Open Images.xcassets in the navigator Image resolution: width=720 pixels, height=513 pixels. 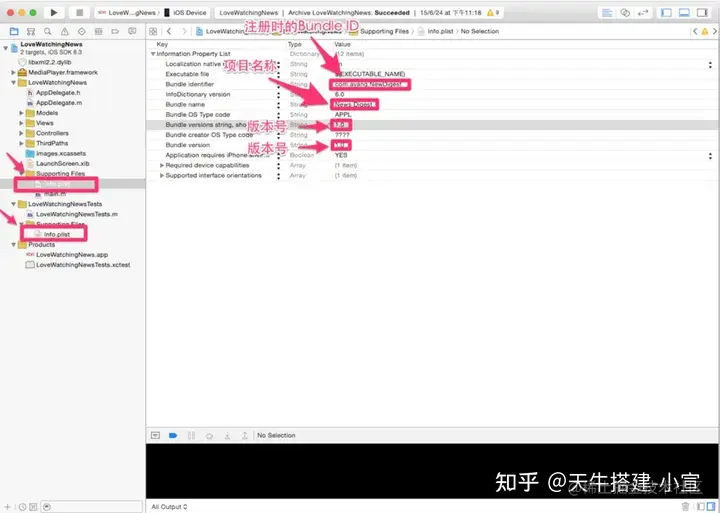(x=61, y=153)
